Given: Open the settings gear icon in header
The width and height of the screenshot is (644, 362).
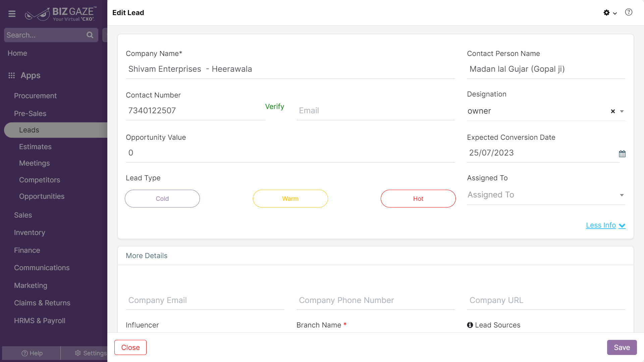Looking at the screenshot, I should [606, 13].
